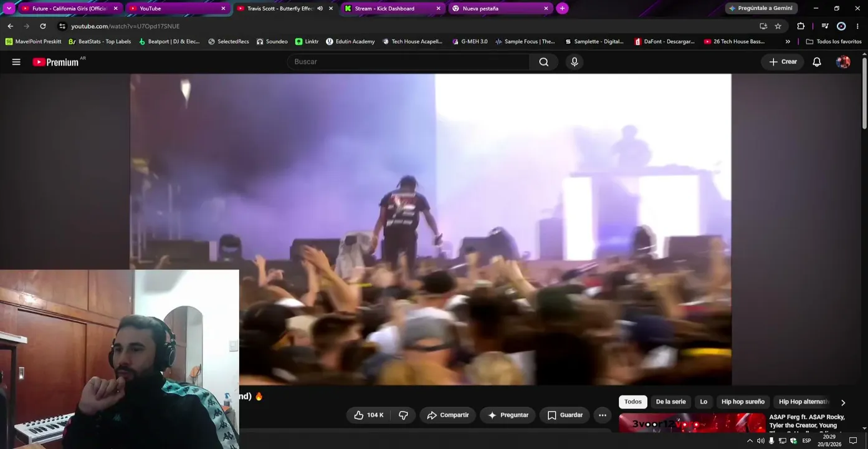Open the Edutin Academy bookmark
Viewport: 868px width, 449px height.
coord(350,42)
